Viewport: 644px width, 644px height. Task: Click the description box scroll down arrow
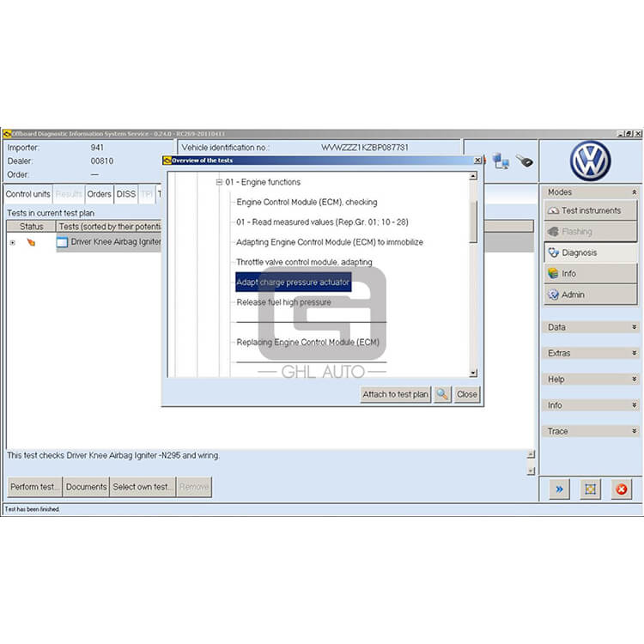pyautogui.click(x=531, y=471)
